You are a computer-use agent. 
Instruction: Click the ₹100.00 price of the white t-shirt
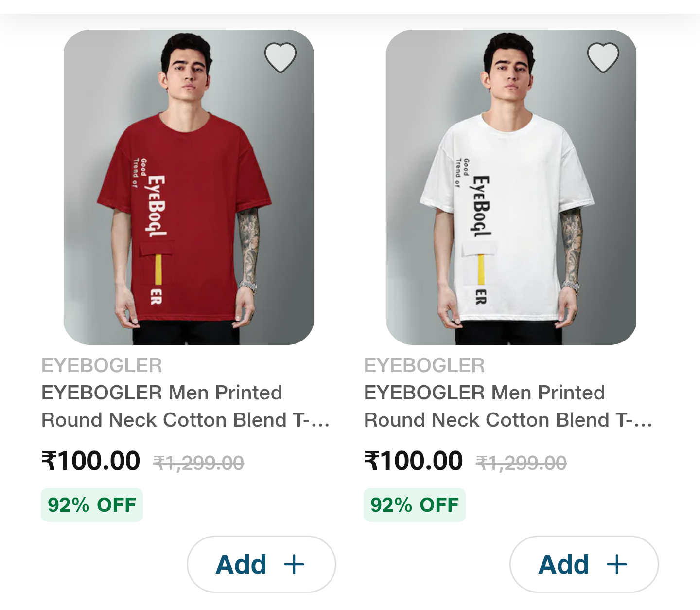click(x=414, y=461)
